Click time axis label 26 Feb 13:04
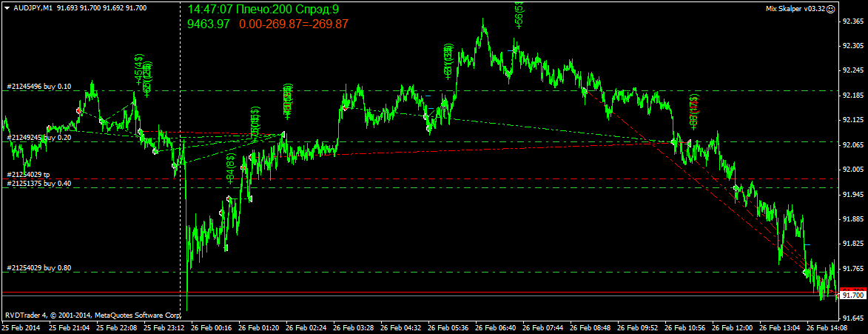 780,329
